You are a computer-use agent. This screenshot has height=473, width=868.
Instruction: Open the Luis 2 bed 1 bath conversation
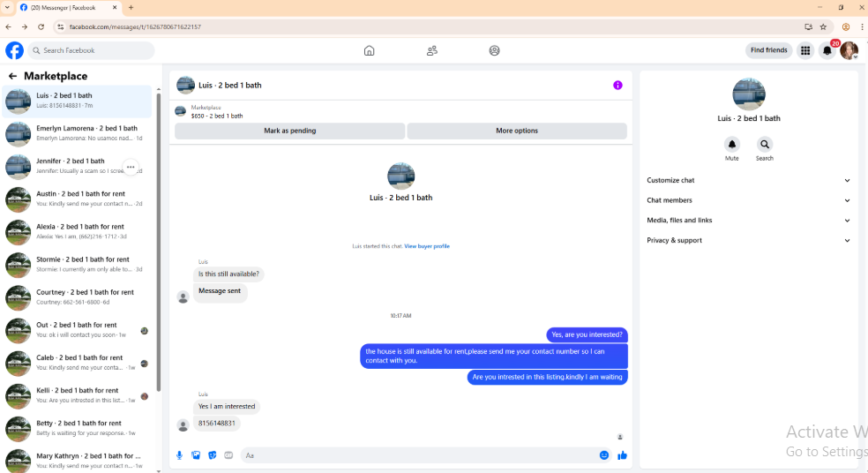pyautogui.click(x=77, y=101)
